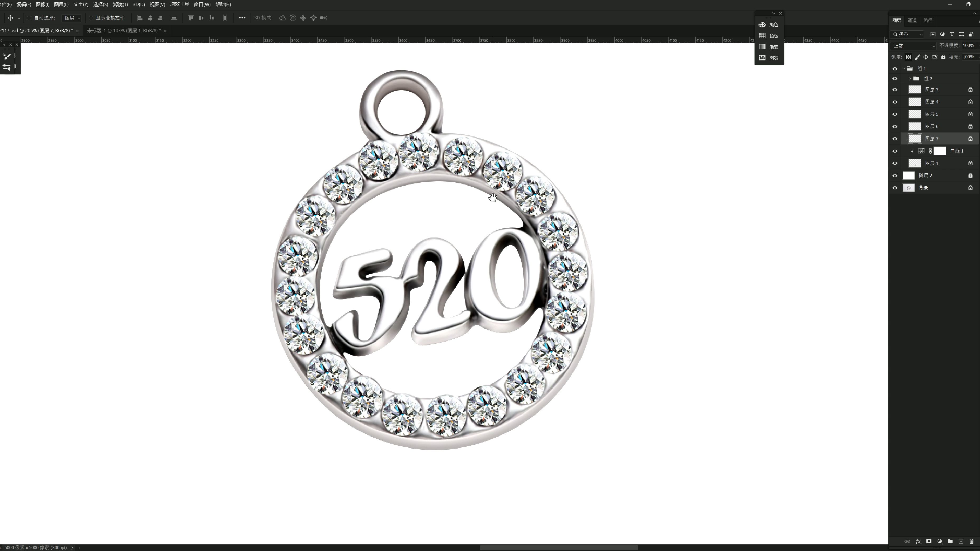This screenshot has height=551, width=980.
Task: Switch to the 通道 tab
Action: click(x=912, y=21)
